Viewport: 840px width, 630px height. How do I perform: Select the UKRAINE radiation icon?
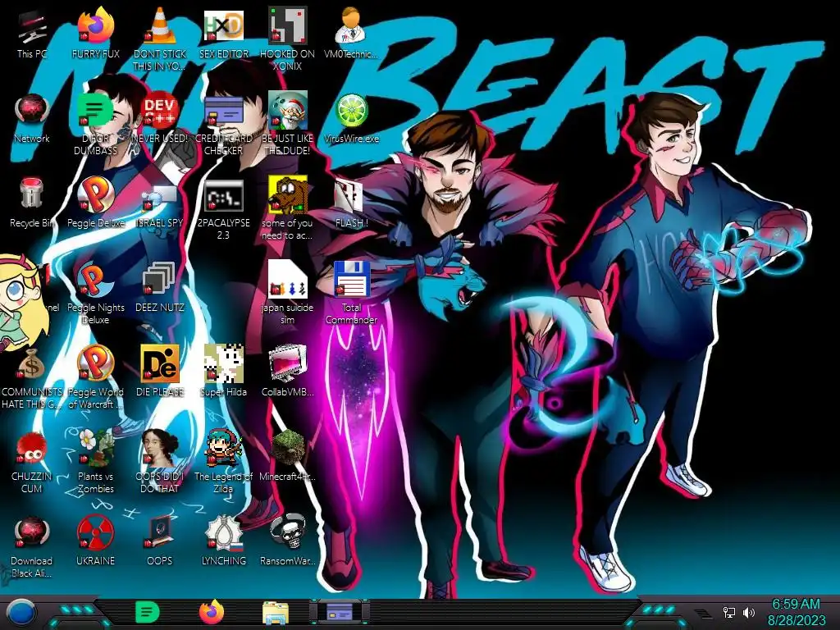pos(95,532)
